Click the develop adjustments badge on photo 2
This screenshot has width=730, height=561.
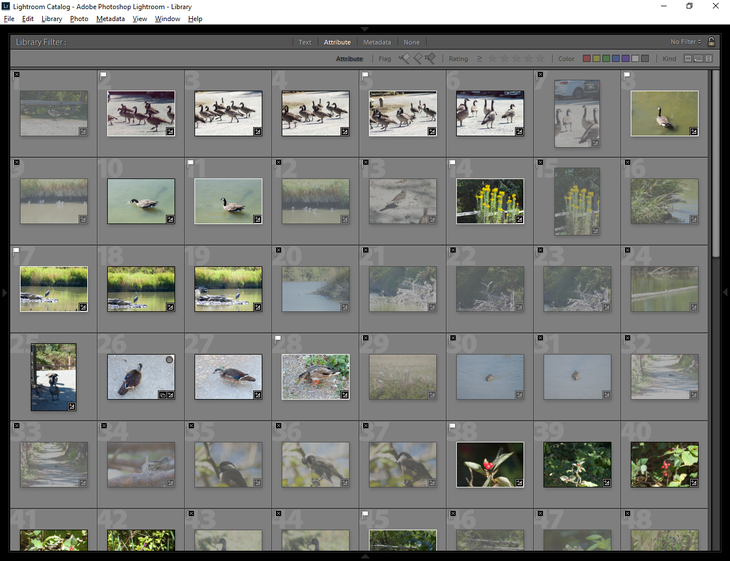click(170, 132)
